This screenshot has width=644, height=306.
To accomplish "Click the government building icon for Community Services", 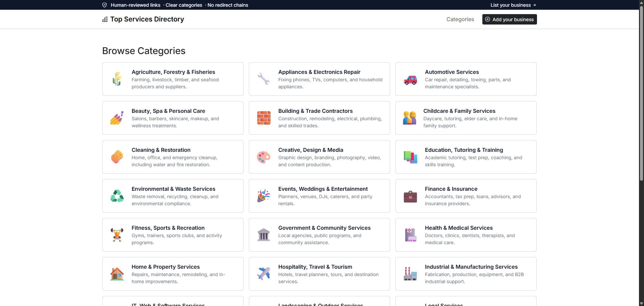I will point(263,234).
